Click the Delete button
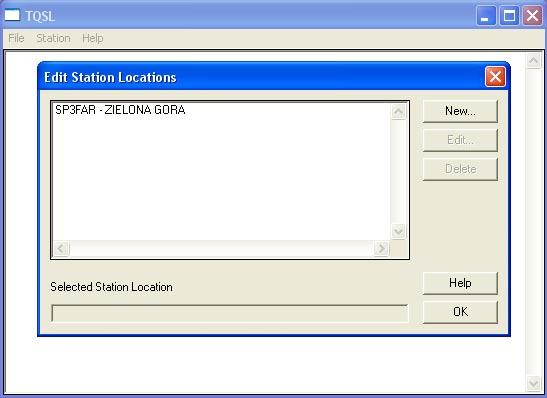547x398 pixels. [460, 169]
